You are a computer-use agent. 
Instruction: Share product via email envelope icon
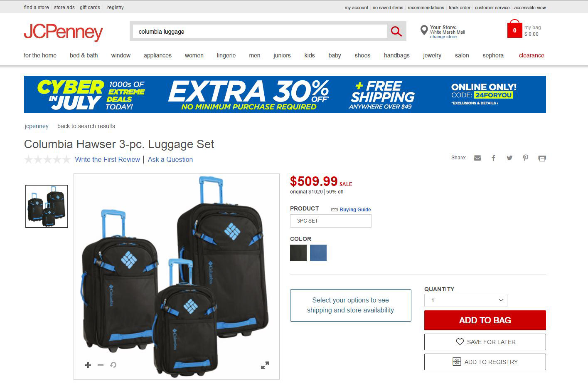pos(477,158)
